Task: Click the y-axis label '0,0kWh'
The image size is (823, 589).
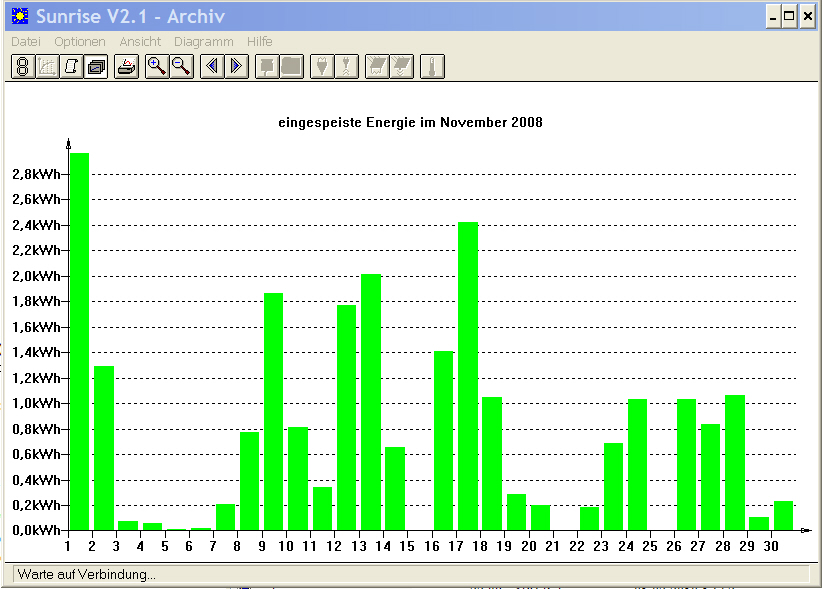Action: (x=36, y=530)
